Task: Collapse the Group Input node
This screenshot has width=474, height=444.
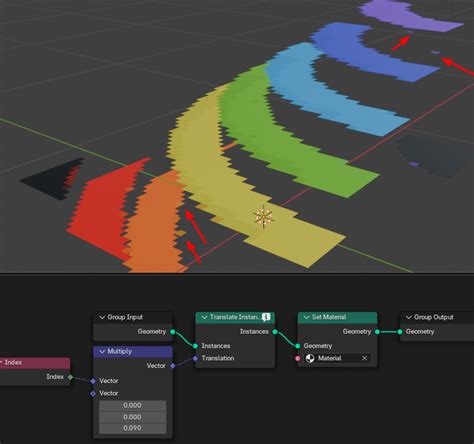Action: pos(102,317)
